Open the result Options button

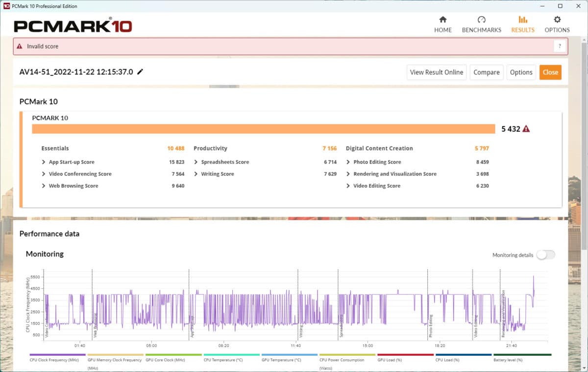521,72
